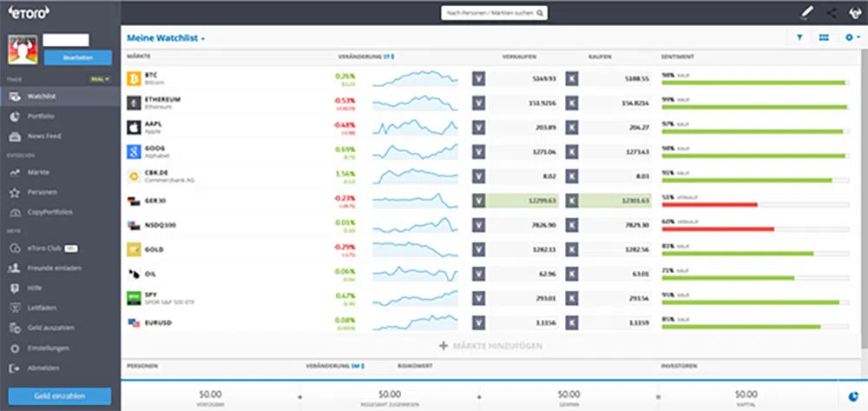The image size is (868, 411).
Task: Open Märkte in the sidebar
Action: point(60,172)
